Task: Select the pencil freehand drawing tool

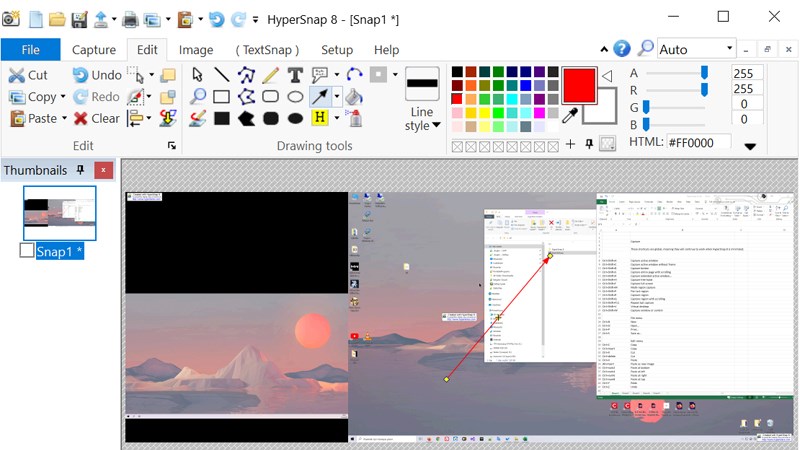Action: coord(270,75)
